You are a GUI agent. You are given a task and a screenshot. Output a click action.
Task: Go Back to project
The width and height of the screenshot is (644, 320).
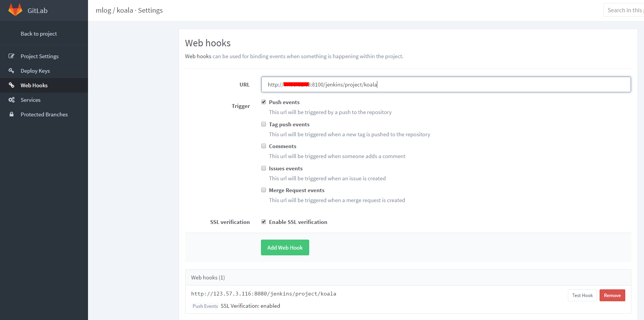(39, 34)
